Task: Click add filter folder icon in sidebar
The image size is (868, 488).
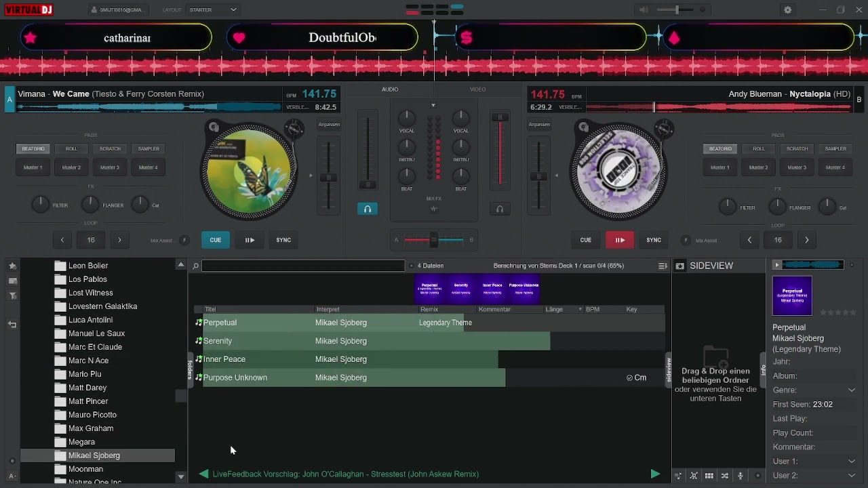Action: [12, 296]
